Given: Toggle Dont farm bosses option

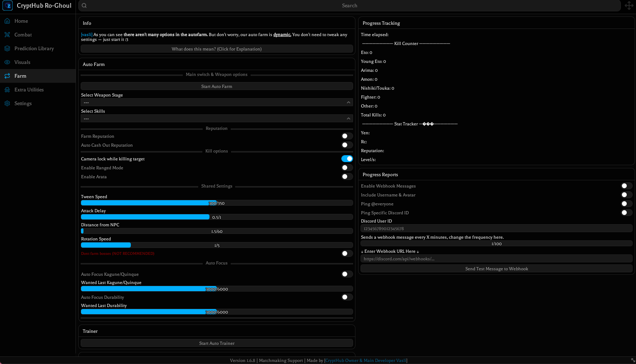Looking at the screenshot, I should point(347,253).
